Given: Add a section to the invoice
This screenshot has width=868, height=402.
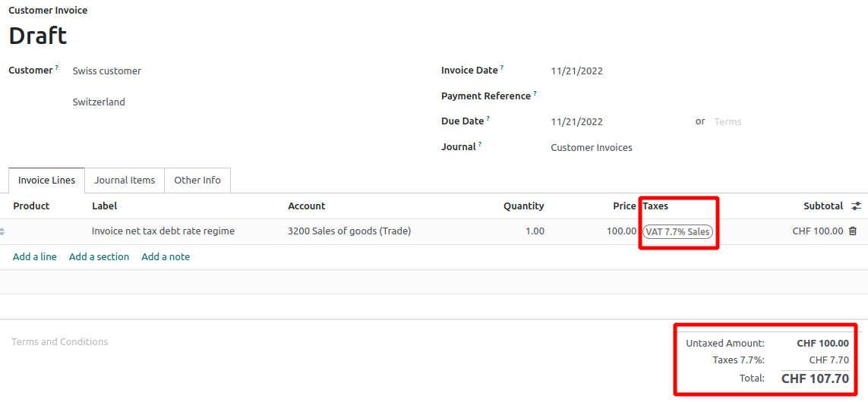Looking at the screenshot, I should point(99,256).
